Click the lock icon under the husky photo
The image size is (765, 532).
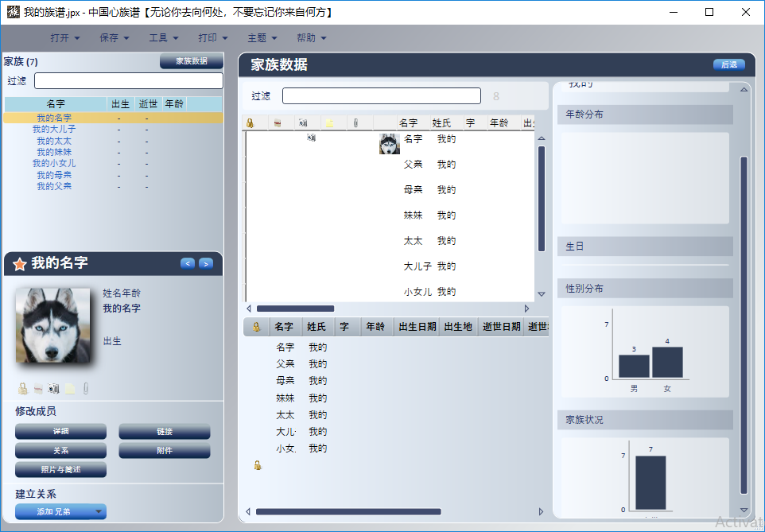[23, 389]
